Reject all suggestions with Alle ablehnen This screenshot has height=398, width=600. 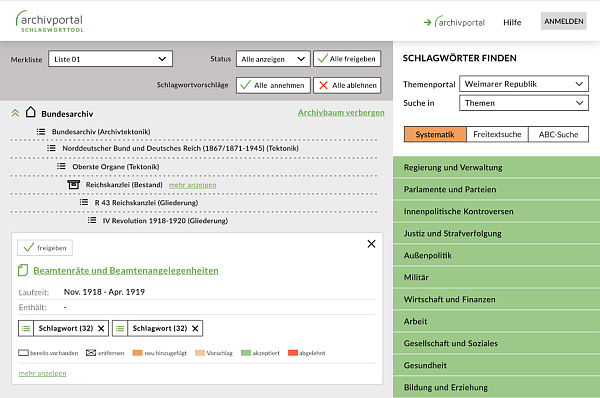click(x=347, y=85)
